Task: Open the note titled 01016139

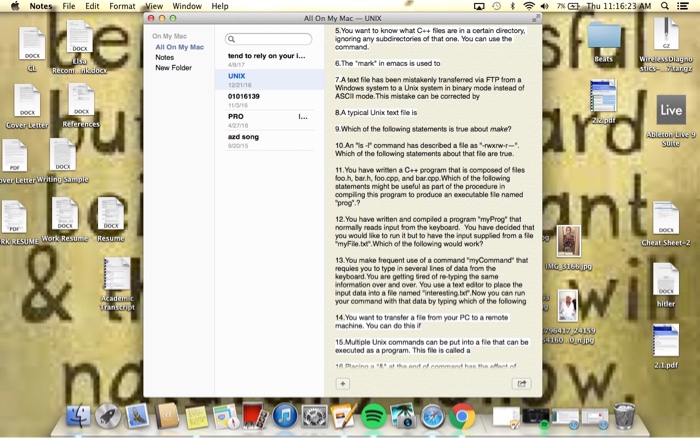Action: click(x=269, y=100)
